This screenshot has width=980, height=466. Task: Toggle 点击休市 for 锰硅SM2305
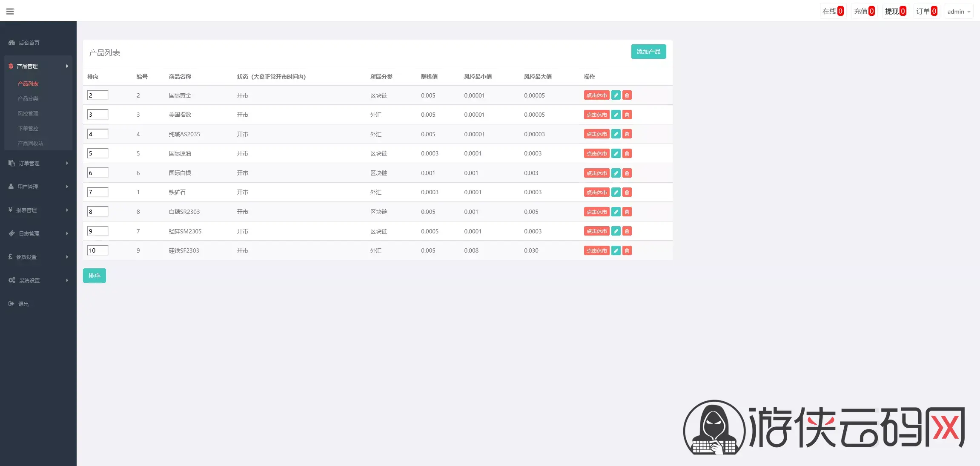(x=596, y=231)
